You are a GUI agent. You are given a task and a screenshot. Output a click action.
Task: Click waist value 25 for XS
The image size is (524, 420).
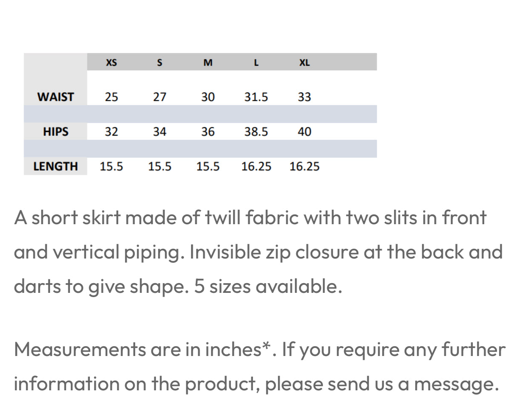coord(111,97)
